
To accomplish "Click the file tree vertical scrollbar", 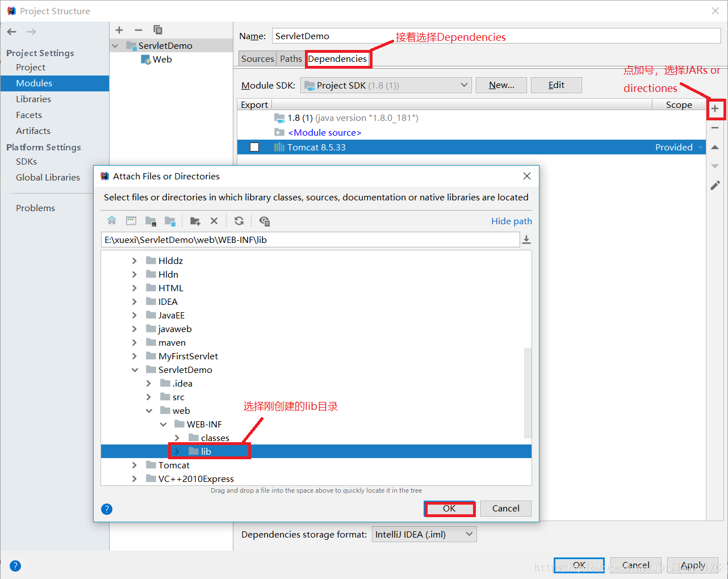I will [x=528, y=392].
